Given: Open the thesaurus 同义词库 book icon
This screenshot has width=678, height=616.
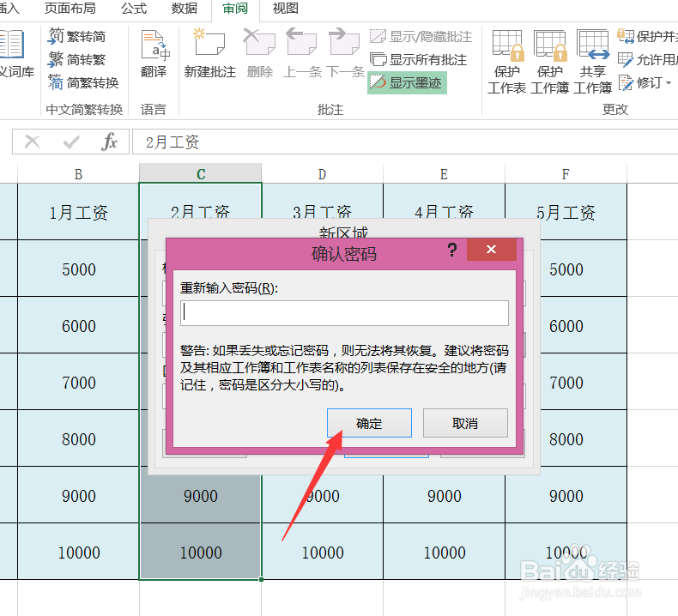Looking at the screenshot, I should pyautogui.click(x=12, y=44).
